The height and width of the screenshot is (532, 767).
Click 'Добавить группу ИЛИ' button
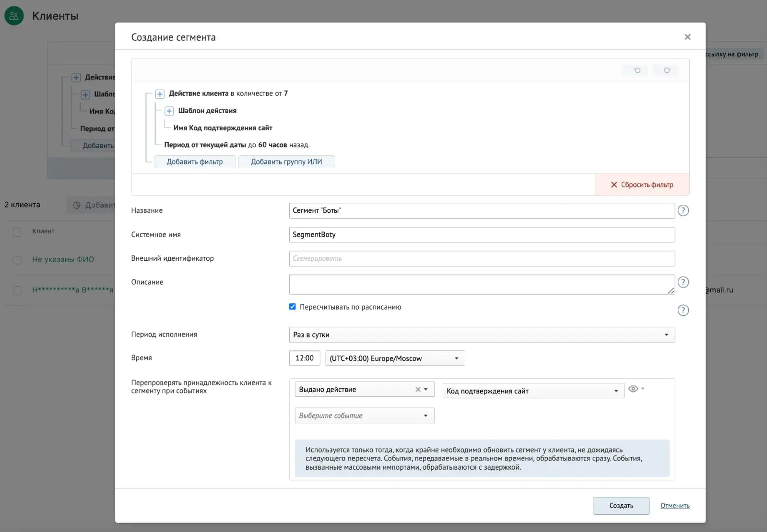[286, 162]
